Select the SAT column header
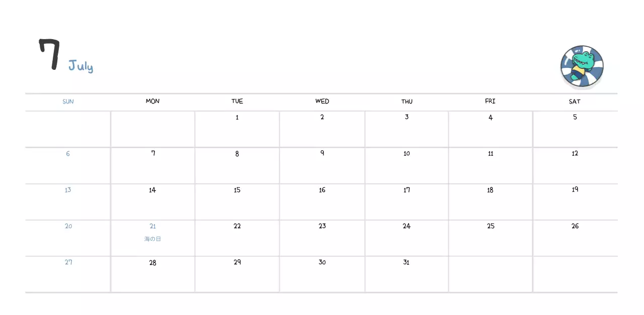 (x=575, y=101)
